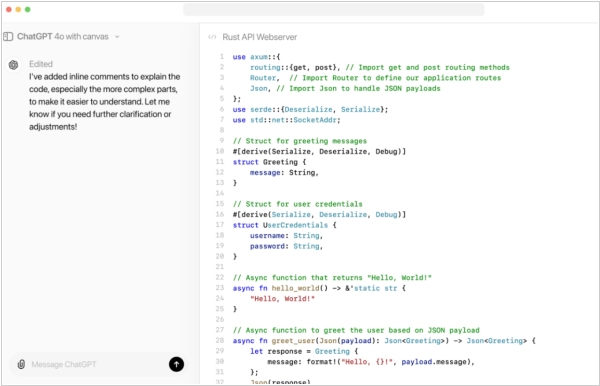Click the code icon beside Rust API Webserver

point(212,37)
